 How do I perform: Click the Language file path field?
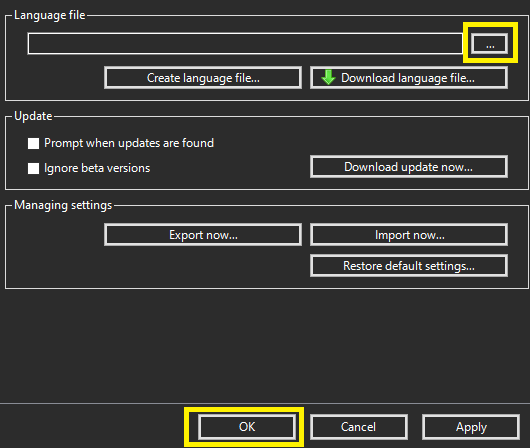click(x=245, y=43)
